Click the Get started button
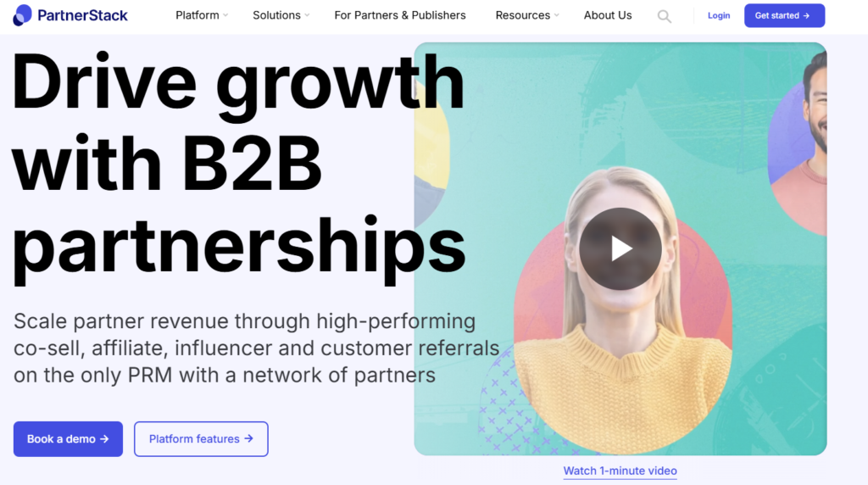Image resolution: width=868 pixels, height=485 pixels. tap(784, 15)
